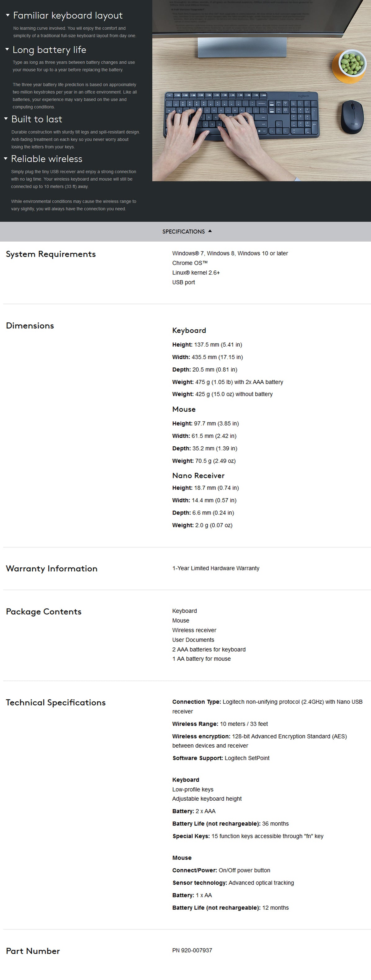
Task: Select the Long battery life heading text
Action: click(49, 50)
